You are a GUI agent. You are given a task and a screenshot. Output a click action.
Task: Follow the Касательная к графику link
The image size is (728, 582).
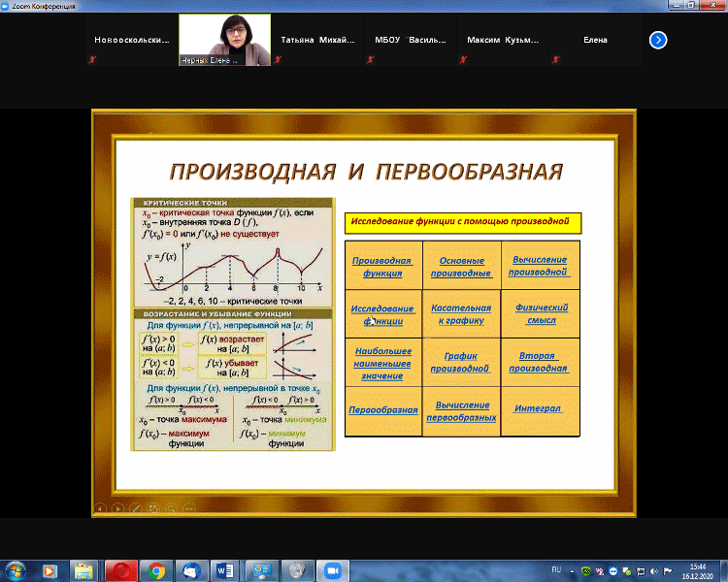[461, 314]
